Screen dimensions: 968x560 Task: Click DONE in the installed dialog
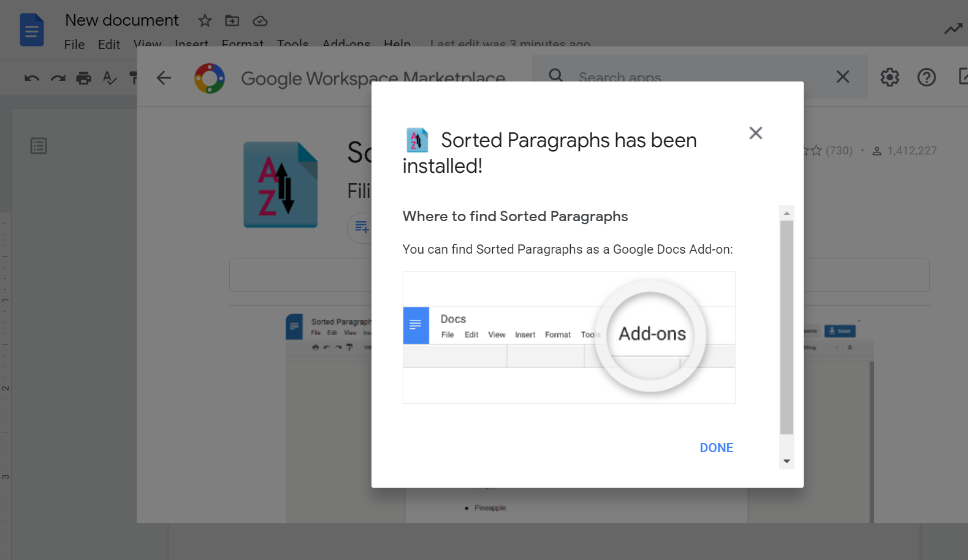[716, 448]
